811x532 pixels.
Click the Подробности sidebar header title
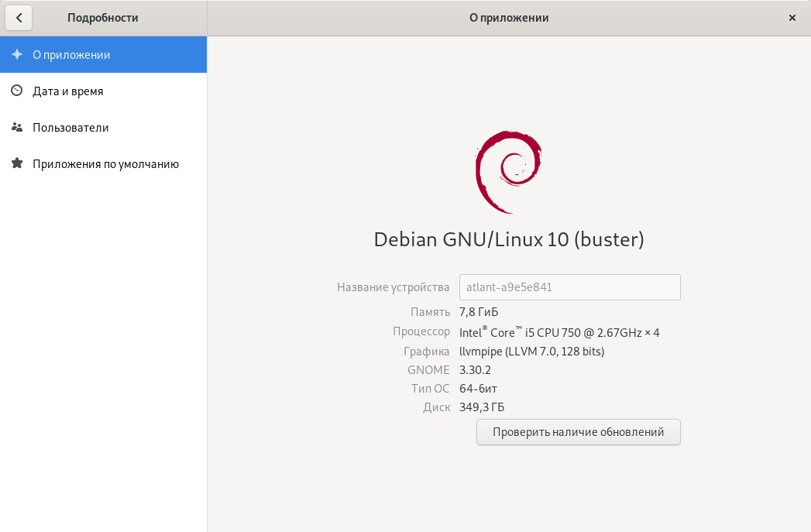click(103, 18)
